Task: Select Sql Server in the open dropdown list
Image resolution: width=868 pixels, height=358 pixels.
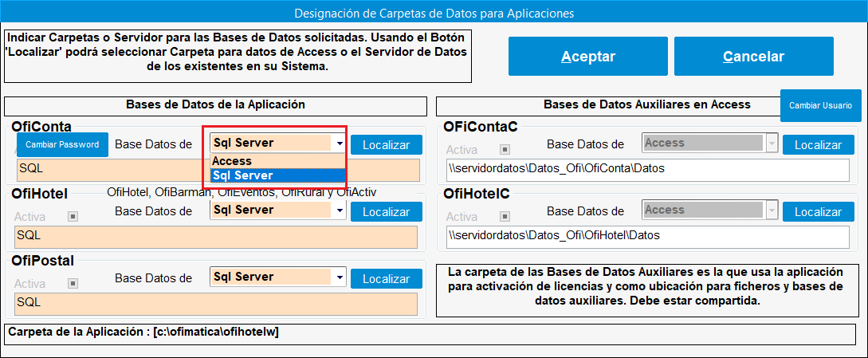Action: [x=278, y=175]
